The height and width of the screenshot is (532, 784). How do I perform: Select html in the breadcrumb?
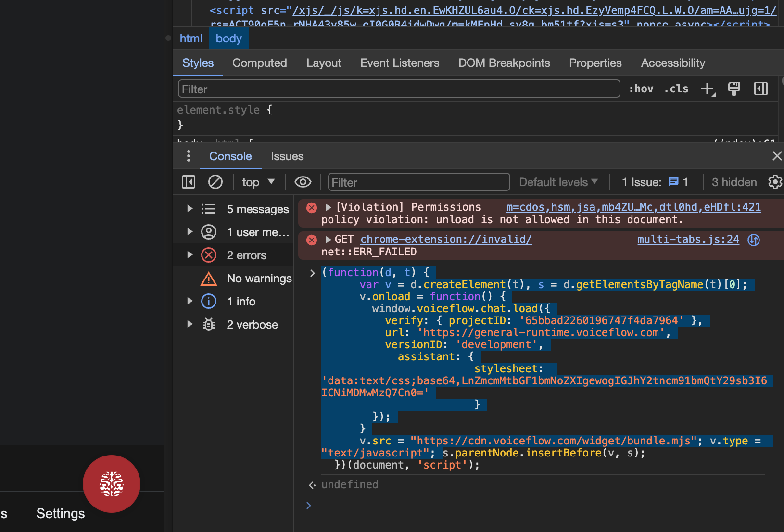[x=191, y=38]
